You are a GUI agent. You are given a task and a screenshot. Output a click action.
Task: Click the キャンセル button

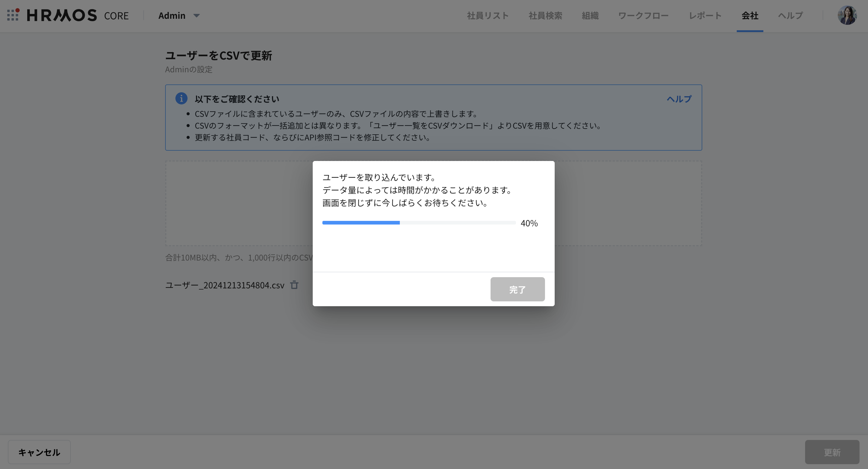click(39, 452)
